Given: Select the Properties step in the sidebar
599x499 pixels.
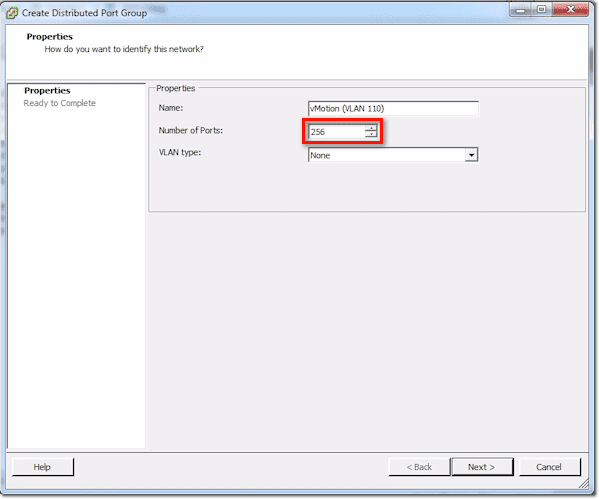Looking at the screenshot, I should (47, 91).
